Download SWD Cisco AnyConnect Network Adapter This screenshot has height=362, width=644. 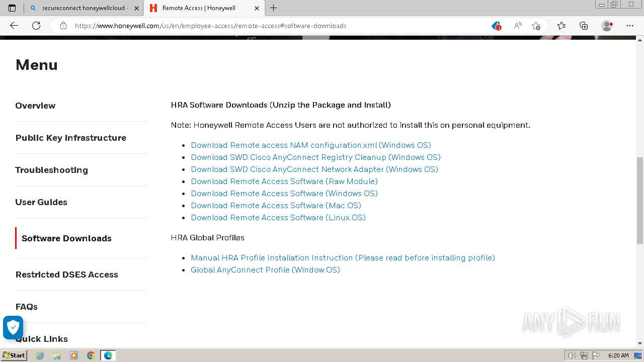[314, 169]
